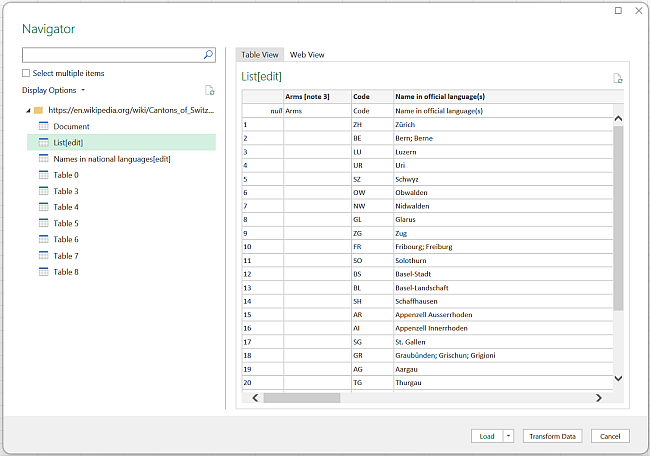This screenshot has height=456, width=650.
Task: Click the Table 6 icon
Action: (x=44, y=239)
